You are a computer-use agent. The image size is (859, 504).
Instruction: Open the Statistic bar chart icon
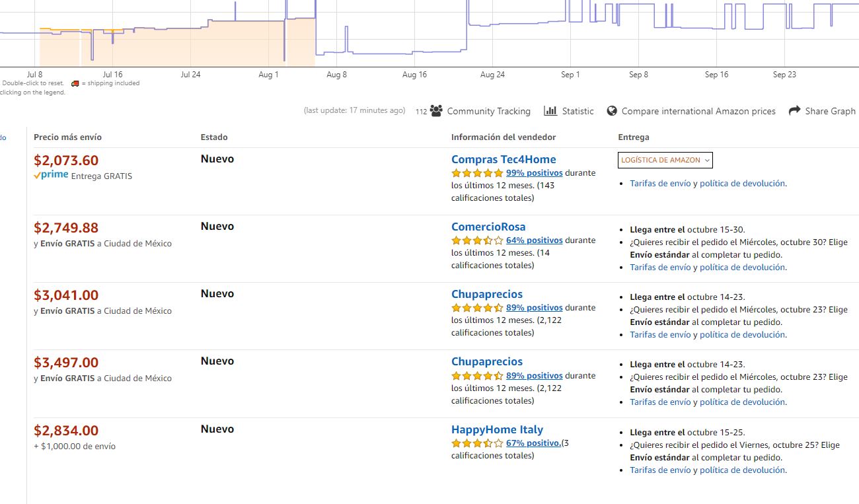(x=550, y=111)
